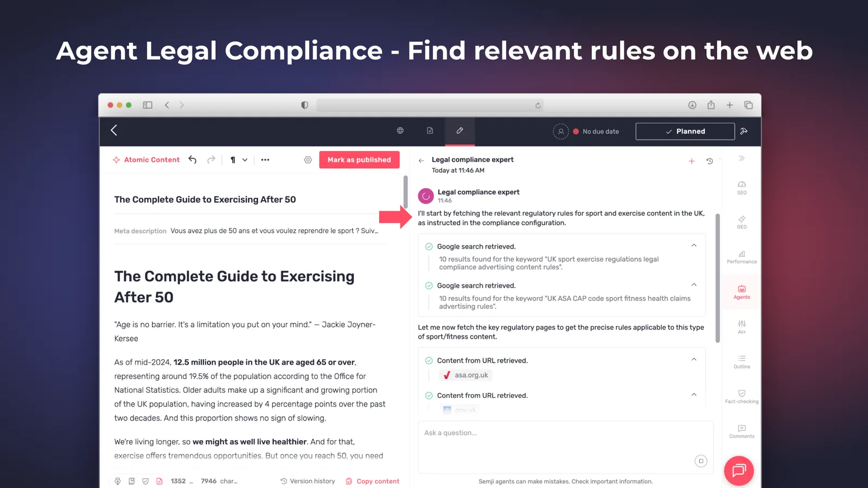Open the agent chat history
Image resolution: width=868 pixels, height=488 pixels.
710,161
